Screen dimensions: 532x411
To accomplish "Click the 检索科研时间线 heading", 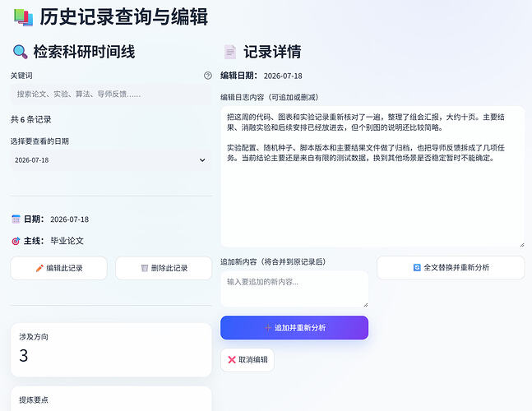I will pyautogui.click(x=84, y=52).
